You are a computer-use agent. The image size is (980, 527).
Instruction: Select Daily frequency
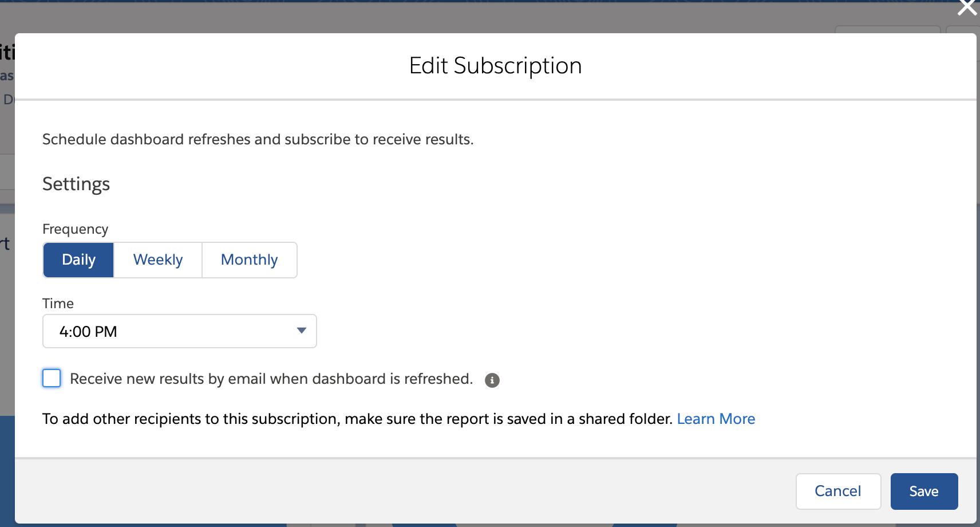pyautogui.click(x=78, y=260)
